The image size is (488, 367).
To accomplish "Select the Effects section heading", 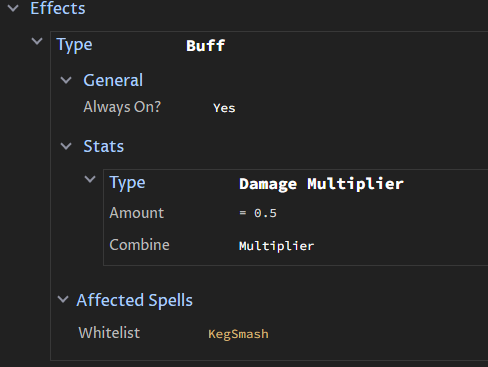I will 58,8.
